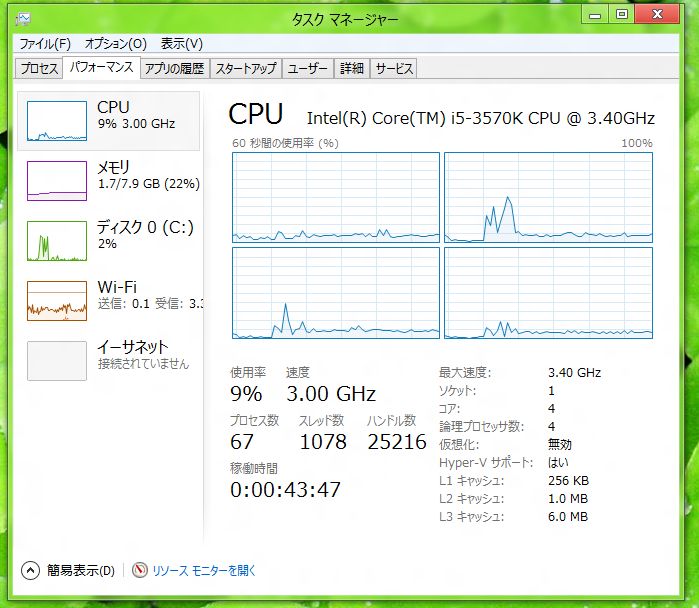Open the ファイル(F) menu

pos(45,44)
